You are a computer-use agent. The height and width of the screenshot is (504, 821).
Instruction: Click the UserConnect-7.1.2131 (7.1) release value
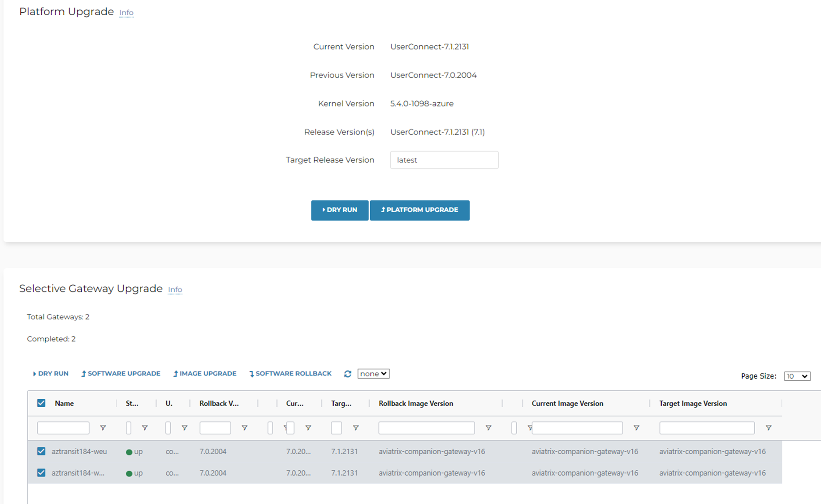coord(437,132)
